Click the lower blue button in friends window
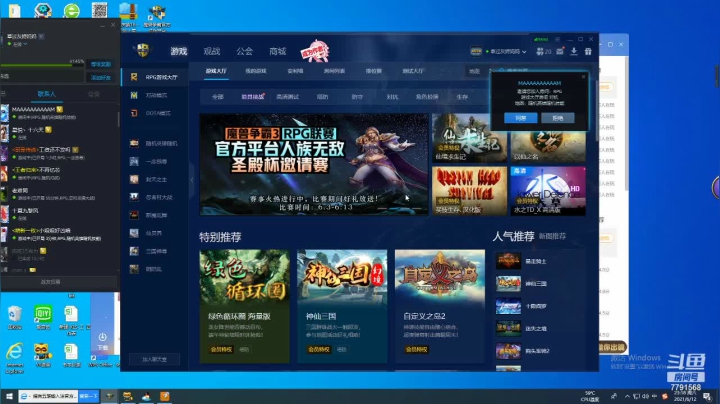720x404 pixels. point(101,78)
